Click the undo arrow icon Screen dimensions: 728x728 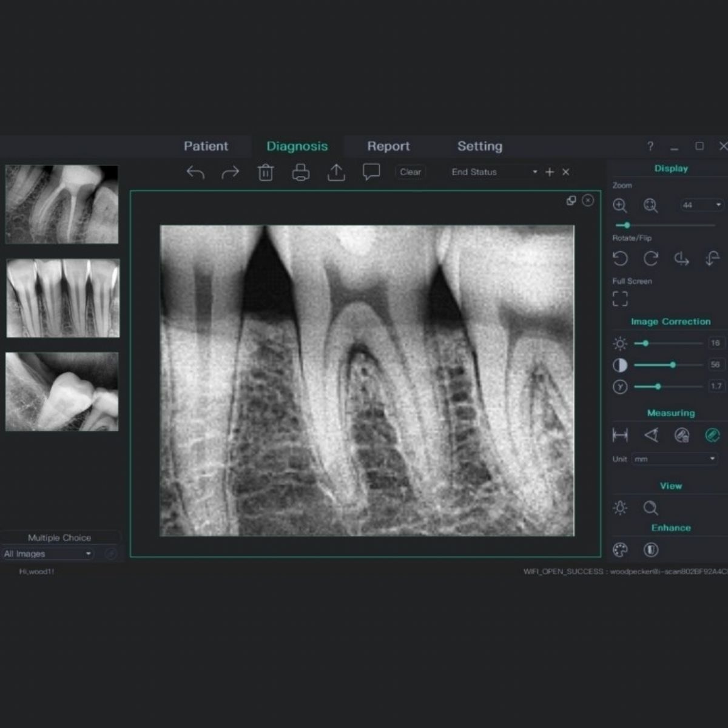point(195,173)
